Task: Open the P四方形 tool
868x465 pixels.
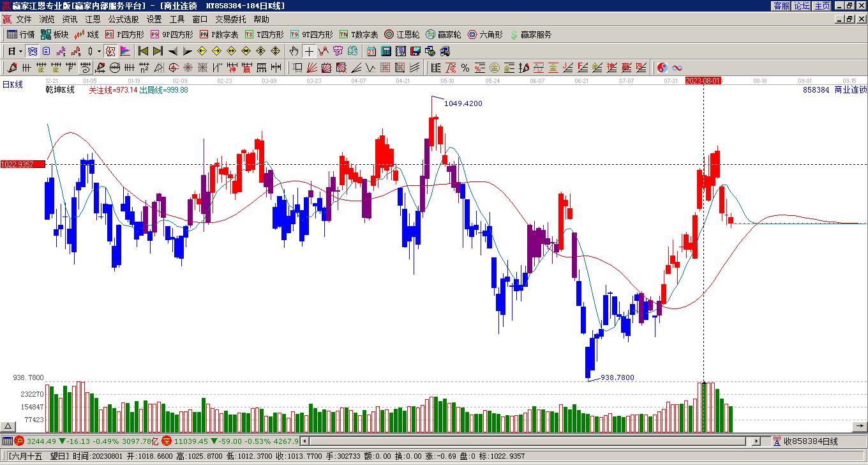Action: pos(124,34)
